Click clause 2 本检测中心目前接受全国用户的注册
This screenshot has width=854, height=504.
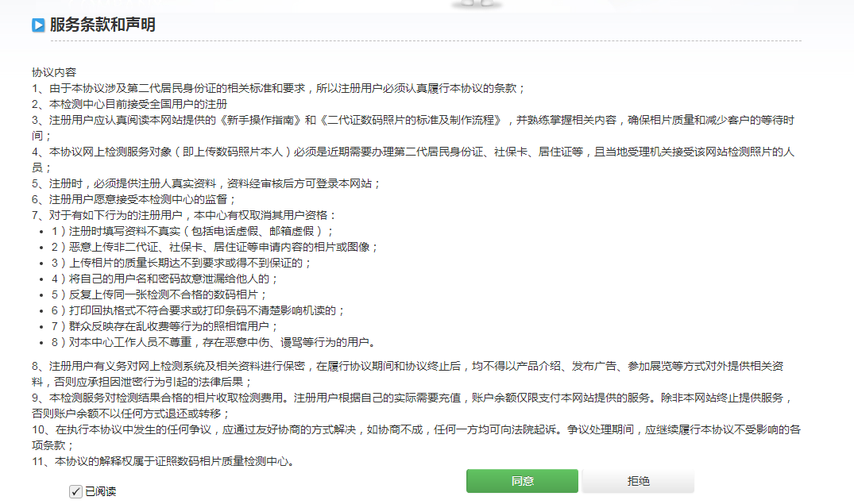pos(129,104)
